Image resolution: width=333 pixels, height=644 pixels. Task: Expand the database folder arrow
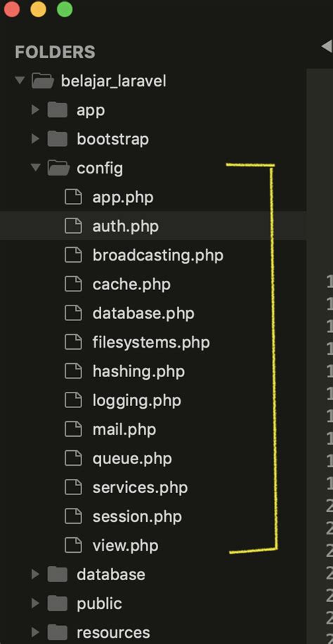(x=36, y=574)
